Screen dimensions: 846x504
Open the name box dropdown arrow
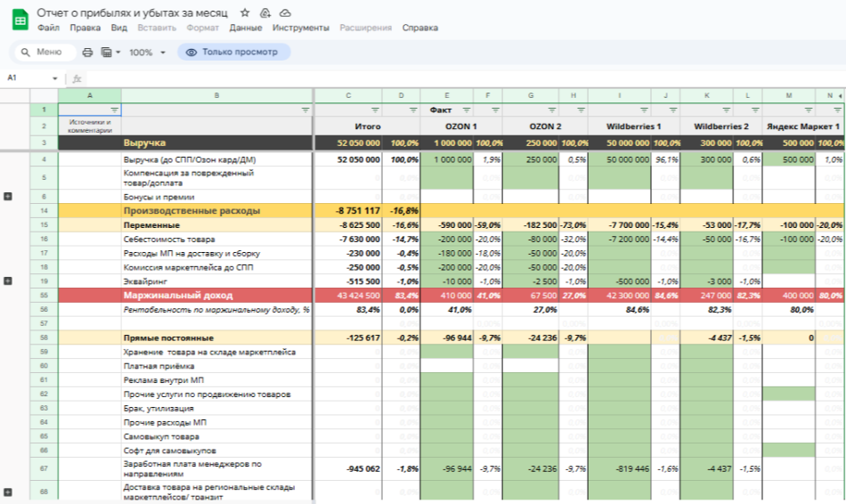point(55,78)
